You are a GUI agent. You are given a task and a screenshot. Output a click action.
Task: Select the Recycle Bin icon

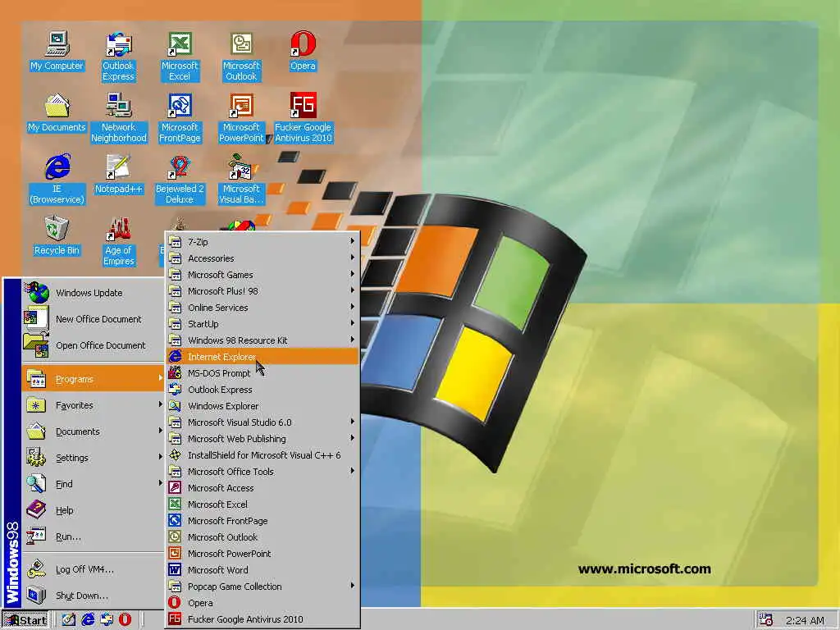(x=57, y=236)
